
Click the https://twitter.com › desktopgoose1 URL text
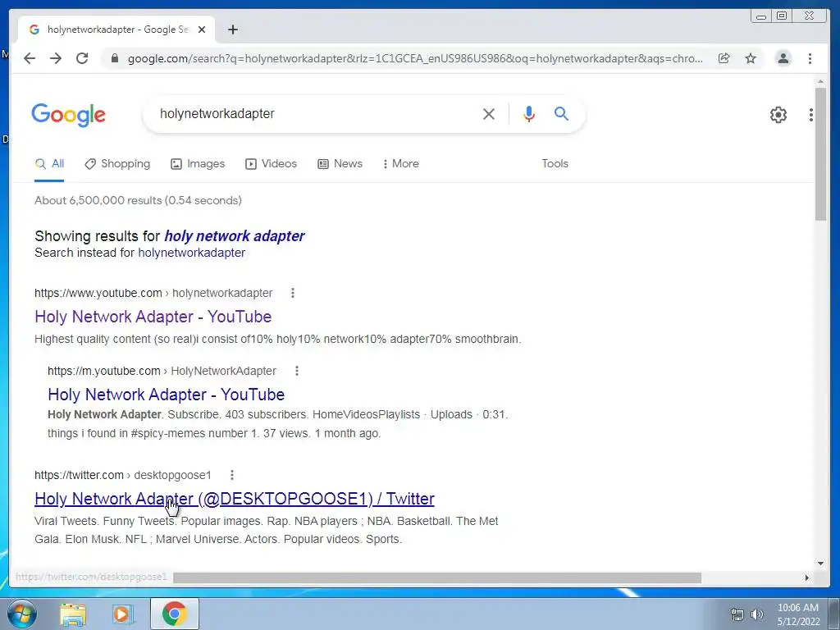click(x=123, y=475)
